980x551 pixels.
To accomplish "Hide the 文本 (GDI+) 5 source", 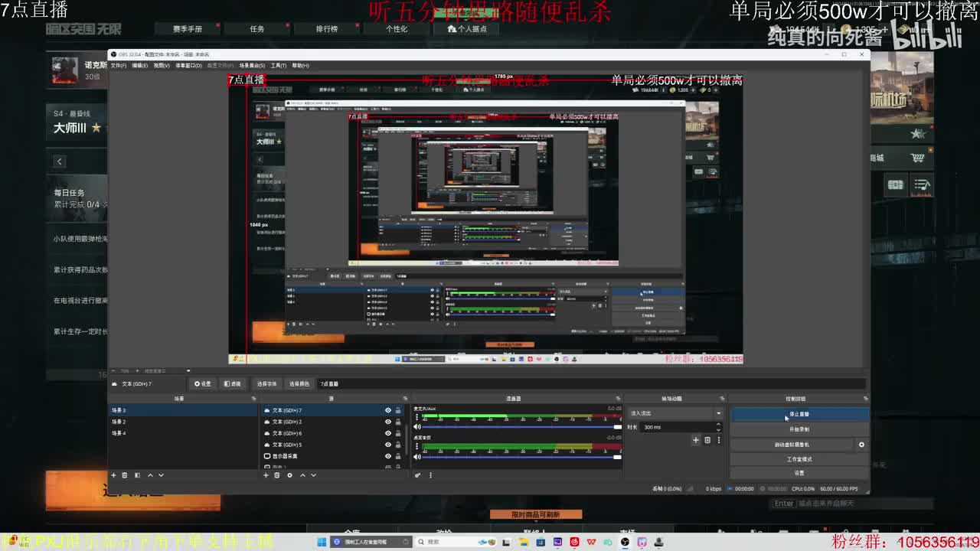I will click(x=388, y=445).
